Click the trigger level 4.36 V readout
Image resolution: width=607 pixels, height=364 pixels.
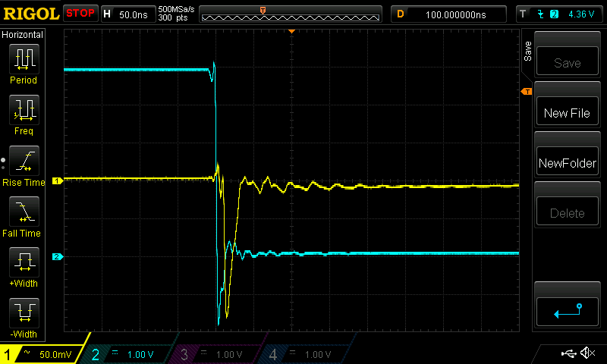(x=581, y=14)
